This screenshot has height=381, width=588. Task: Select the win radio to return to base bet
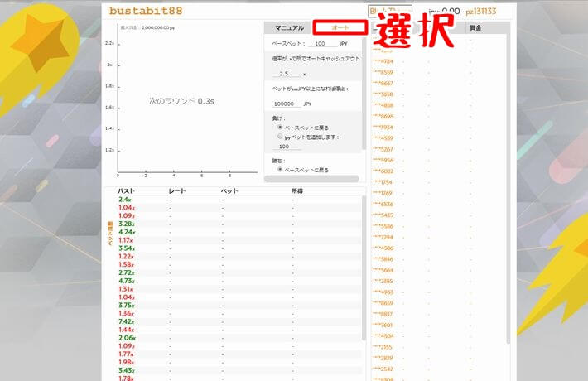(x=281, y=169)
